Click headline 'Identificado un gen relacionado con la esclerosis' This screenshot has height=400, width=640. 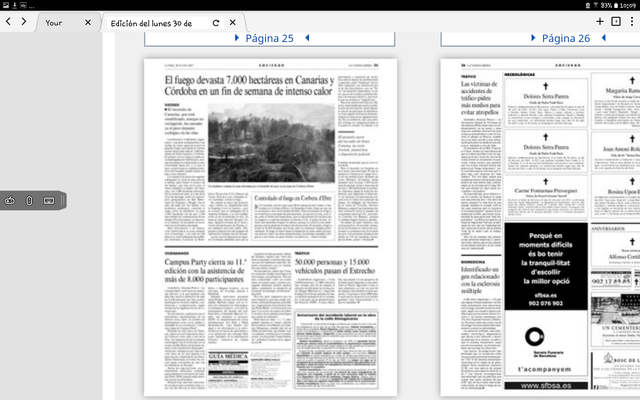point(480,280)
